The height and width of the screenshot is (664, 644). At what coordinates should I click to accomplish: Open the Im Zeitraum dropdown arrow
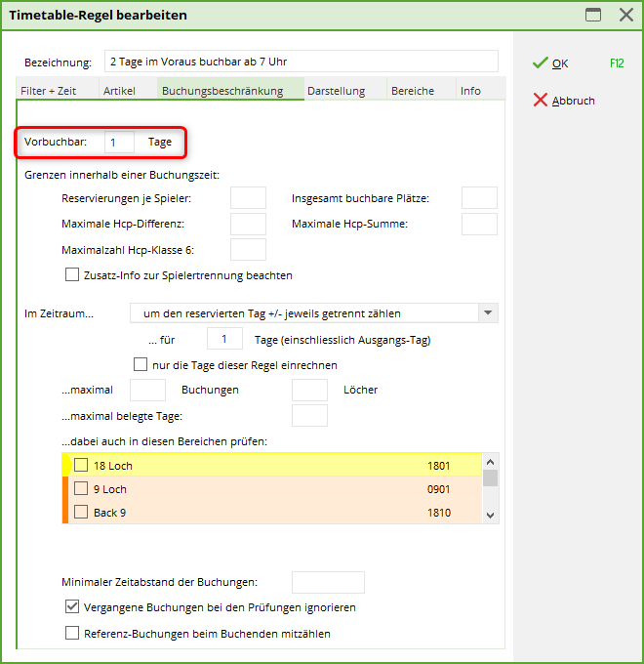tap(487, 313)
